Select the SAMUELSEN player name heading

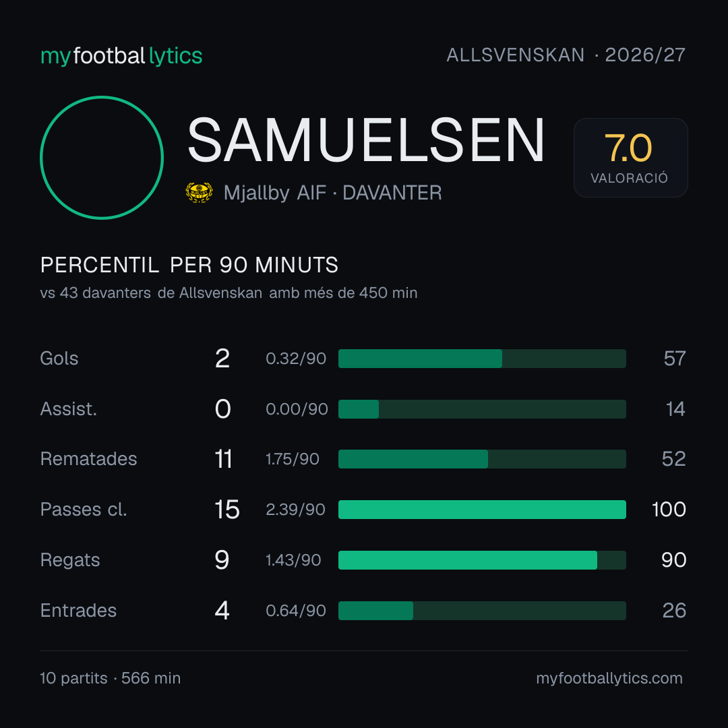coord(366,140)
